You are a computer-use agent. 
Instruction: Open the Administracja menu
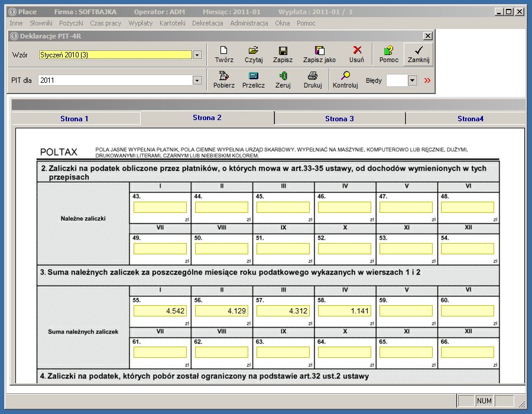coord(249,23)
